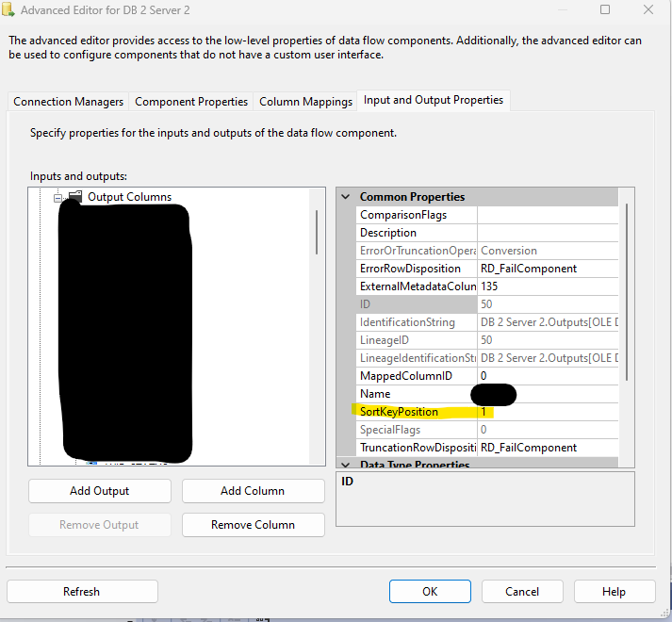Select the MappedColumnID property name

(417, 376)
